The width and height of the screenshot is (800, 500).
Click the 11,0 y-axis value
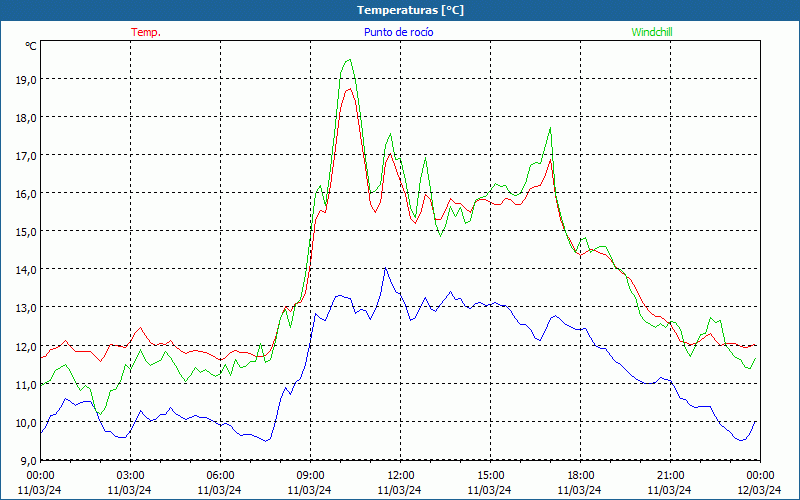click(x=27, y=384)
